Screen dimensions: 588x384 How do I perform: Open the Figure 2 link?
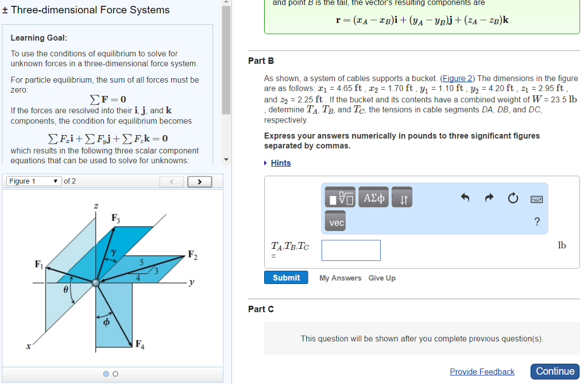click(x=457, y=78)
